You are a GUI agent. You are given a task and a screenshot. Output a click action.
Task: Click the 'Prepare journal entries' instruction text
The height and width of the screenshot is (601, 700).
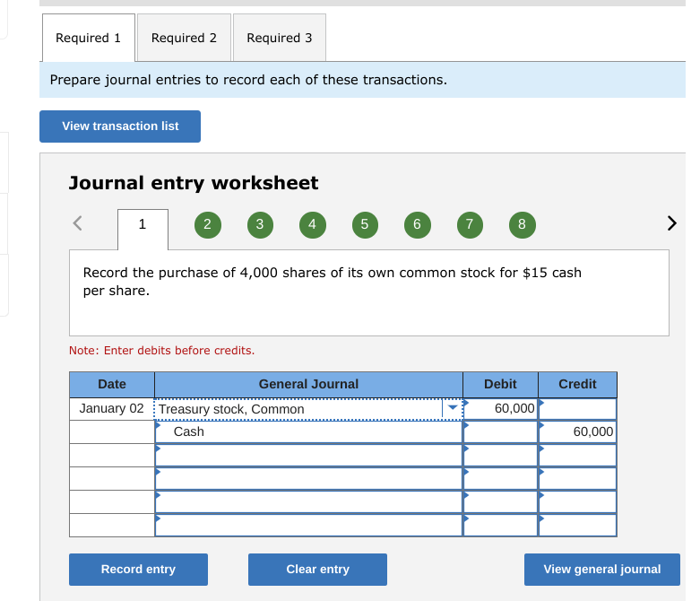[x=248, y=80]
